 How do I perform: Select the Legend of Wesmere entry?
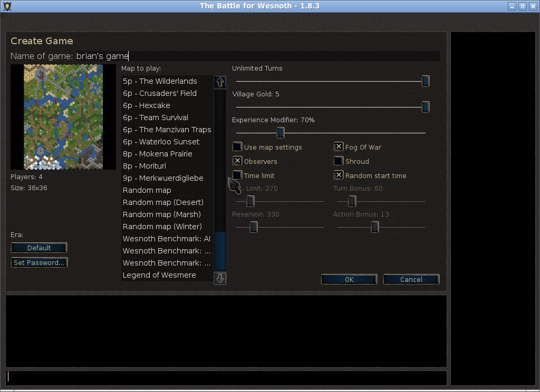167,275
